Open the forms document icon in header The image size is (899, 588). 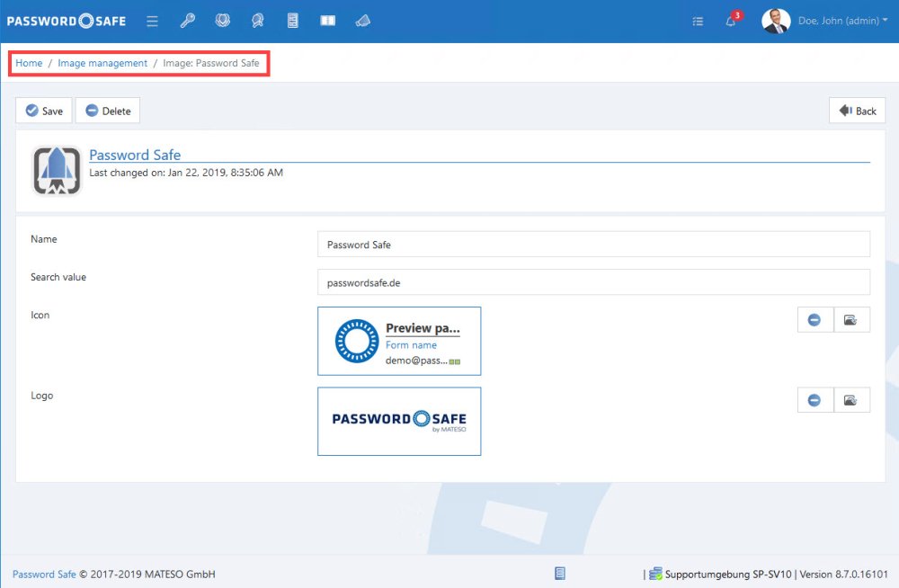tap(293, 22)
